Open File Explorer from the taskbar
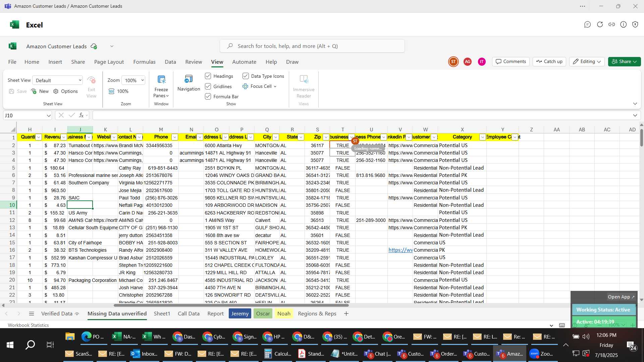The image size is (644, 362). [70, 337]
